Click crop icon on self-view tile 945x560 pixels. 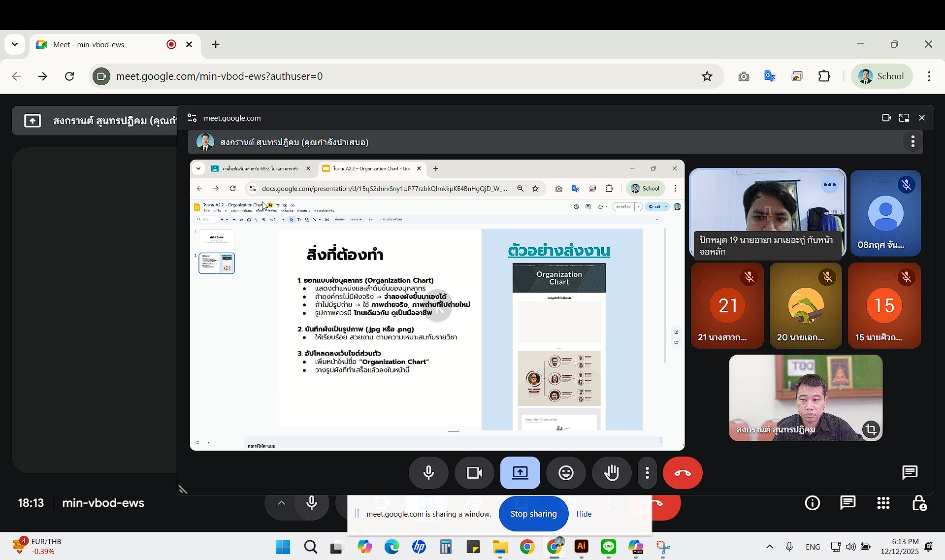[x=871, y=429]
